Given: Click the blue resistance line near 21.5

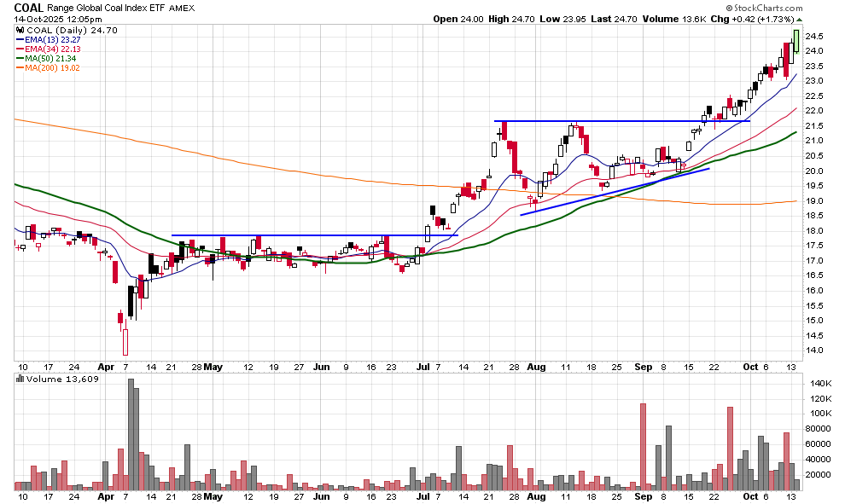Looking at the screenshot, I should [x=623, y=121].
